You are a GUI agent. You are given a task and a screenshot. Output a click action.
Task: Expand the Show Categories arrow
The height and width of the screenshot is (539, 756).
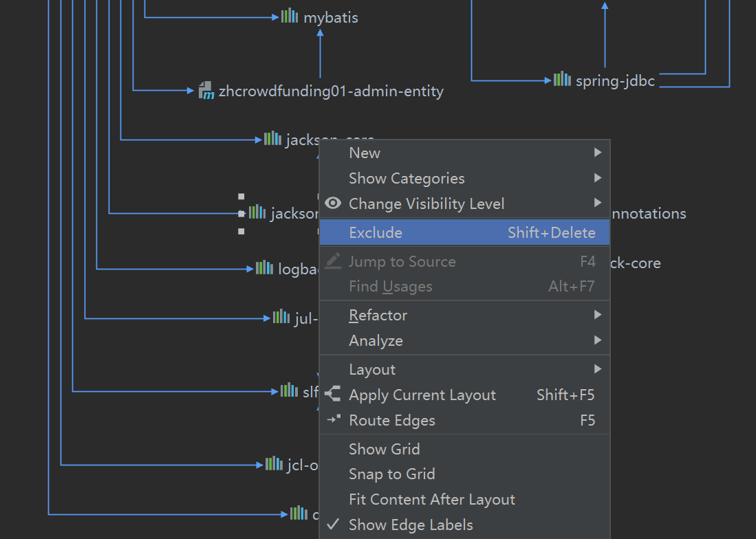click(598, 178)
